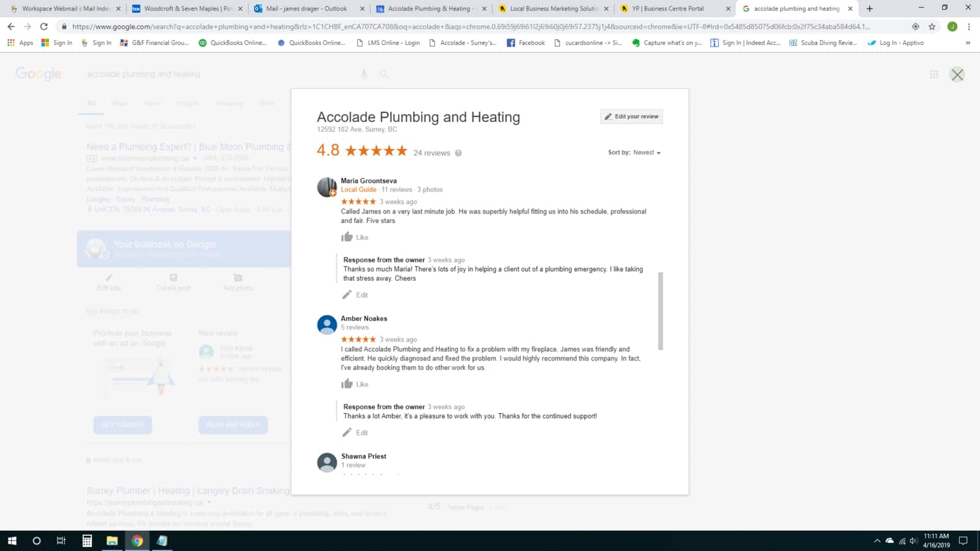
Task: Click the Chrome address bar URL
Action: click(470, 26)
